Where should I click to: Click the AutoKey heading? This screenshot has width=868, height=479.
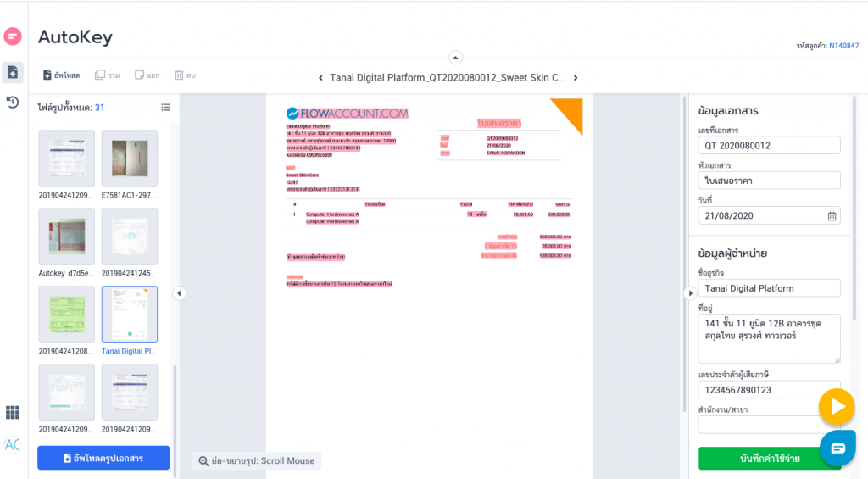[x=75, y=37]
